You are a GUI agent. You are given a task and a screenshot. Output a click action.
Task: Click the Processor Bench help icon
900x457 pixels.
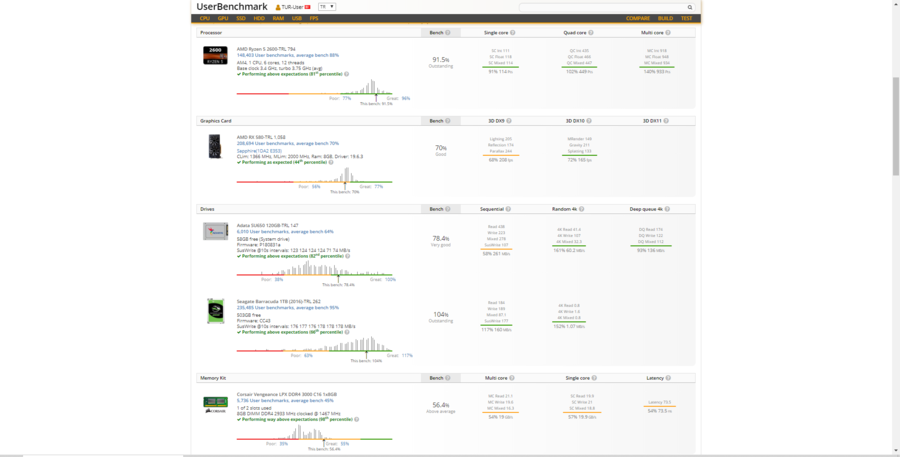click(448, 33)
